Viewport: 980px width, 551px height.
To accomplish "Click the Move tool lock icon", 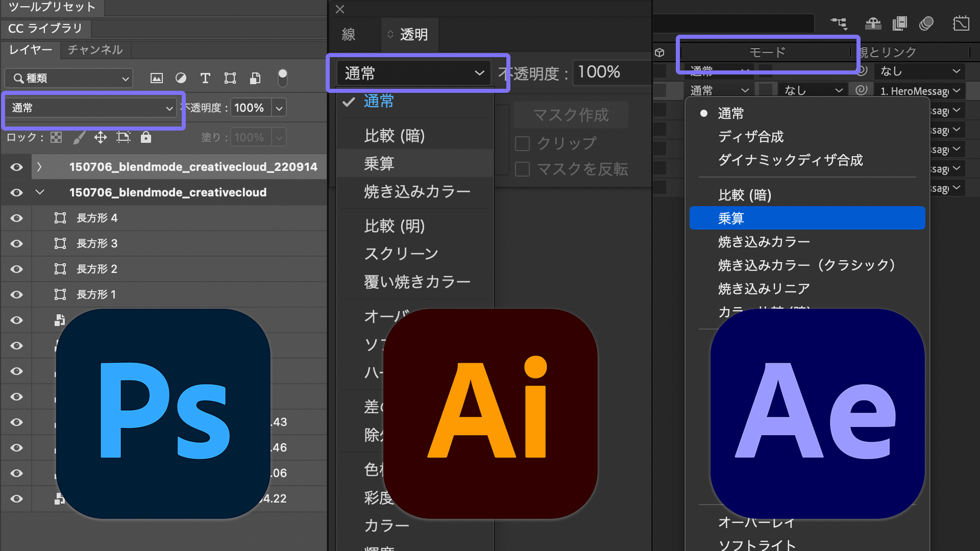I will [x=100, y=137].
